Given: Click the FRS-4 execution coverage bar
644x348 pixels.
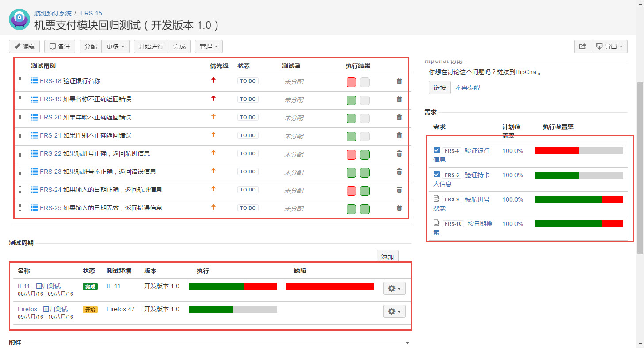Looking at the screenshot, I should pyautogui.click(x=579, y=151).
